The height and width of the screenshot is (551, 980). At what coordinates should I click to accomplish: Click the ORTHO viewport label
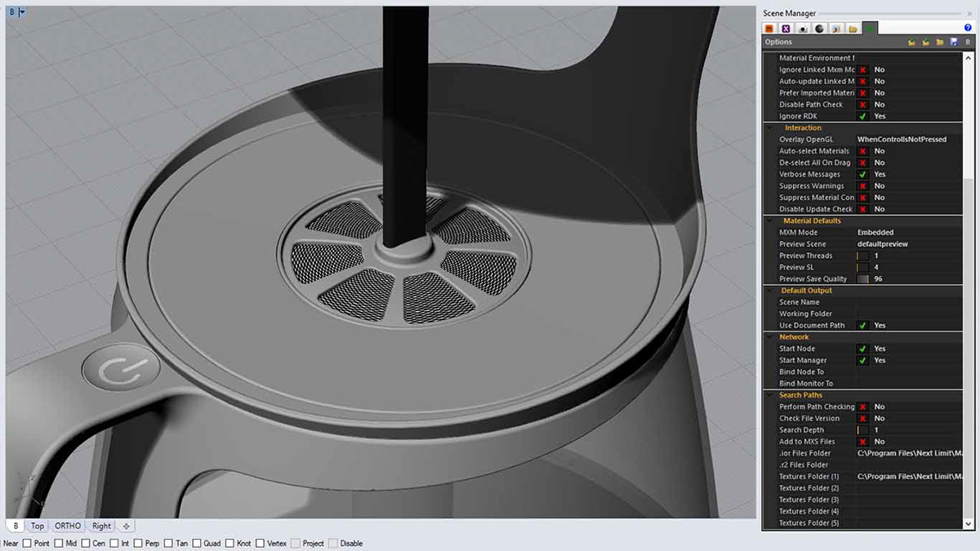67,526
